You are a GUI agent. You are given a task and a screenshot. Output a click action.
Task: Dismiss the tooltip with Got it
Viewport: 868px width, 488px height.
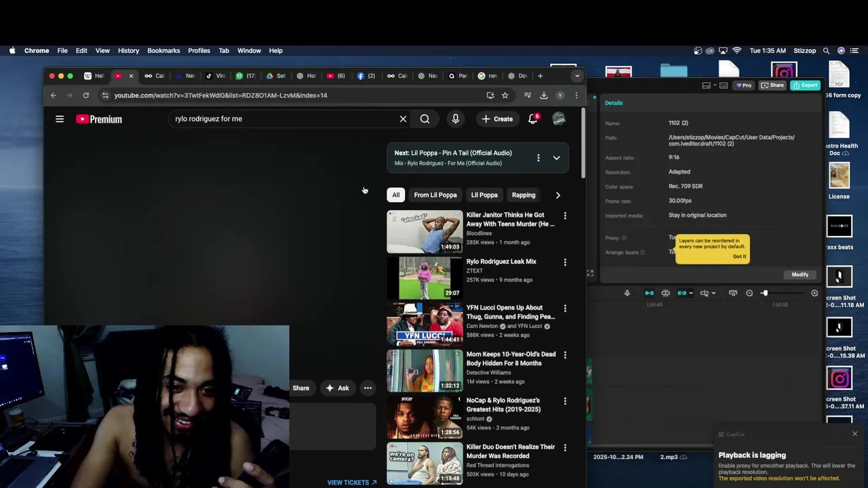[x=739, y=256]
